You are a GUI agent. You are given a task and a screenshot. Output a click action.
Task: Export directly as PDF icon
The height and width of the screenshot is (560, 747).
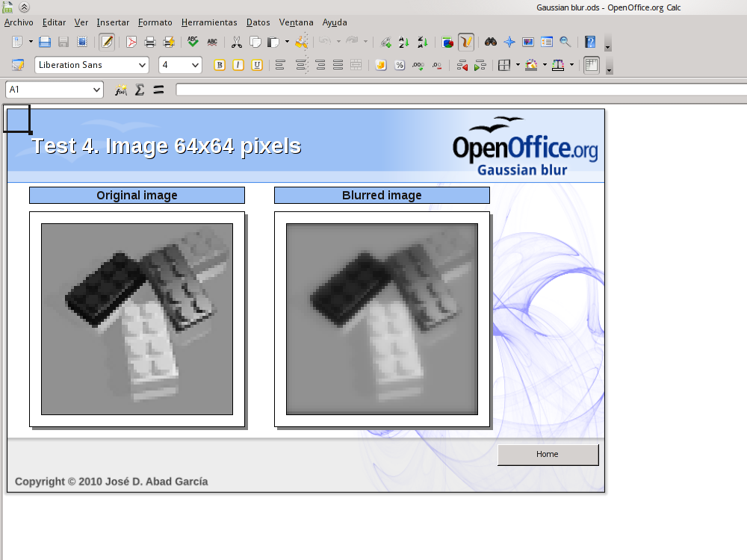[131, 42]
